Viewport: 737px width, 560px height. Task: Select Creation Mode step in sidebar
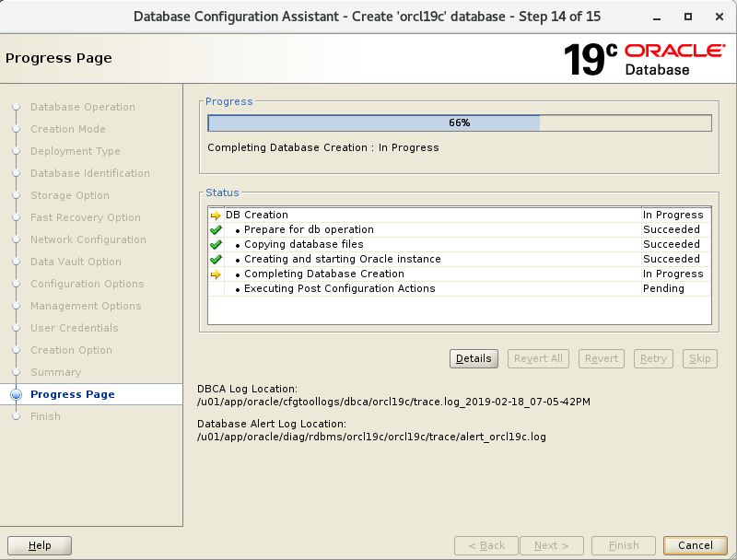[68, 129]
